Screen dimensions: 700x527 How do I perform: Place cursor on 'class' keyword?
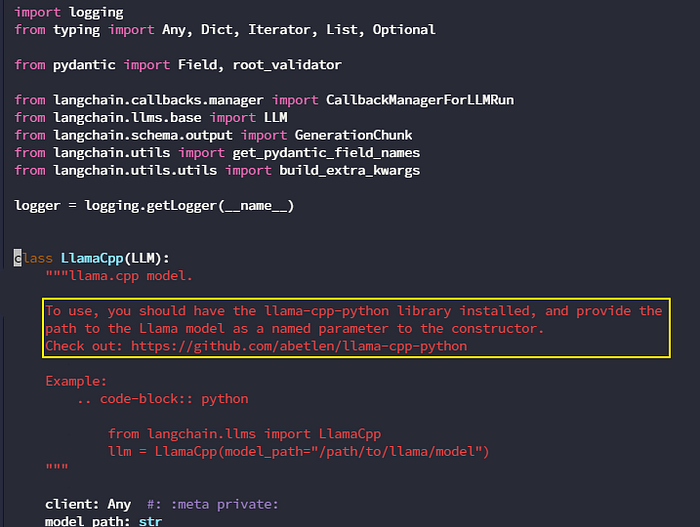coord(33,258)
